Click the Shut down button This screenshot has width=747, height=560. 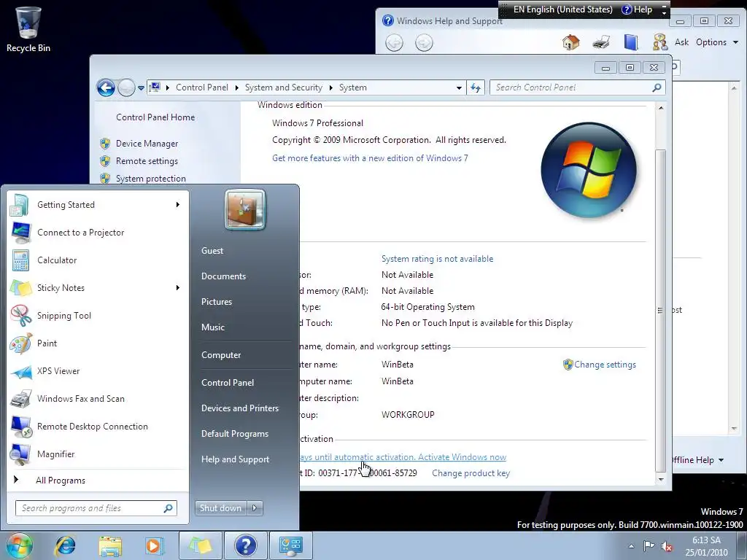point(221,508)
